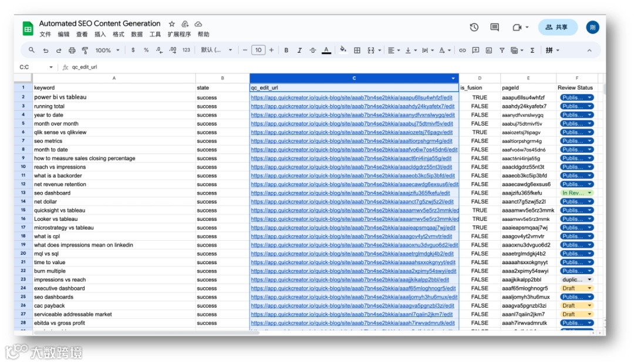This screenshot has height=364, width=634.
Task: Toggle bold formatting
Action: [286, 50]
